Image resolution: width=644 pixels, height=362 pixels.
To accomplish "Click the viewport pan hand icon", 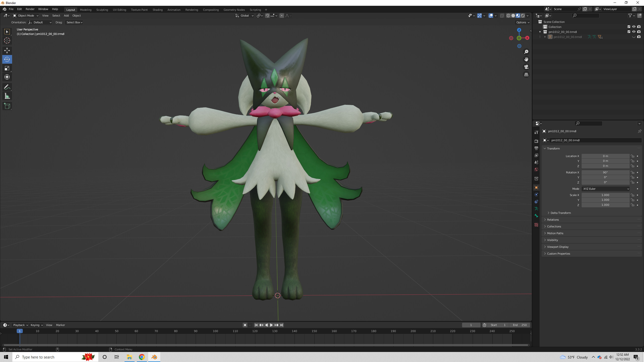I will 526,59.
